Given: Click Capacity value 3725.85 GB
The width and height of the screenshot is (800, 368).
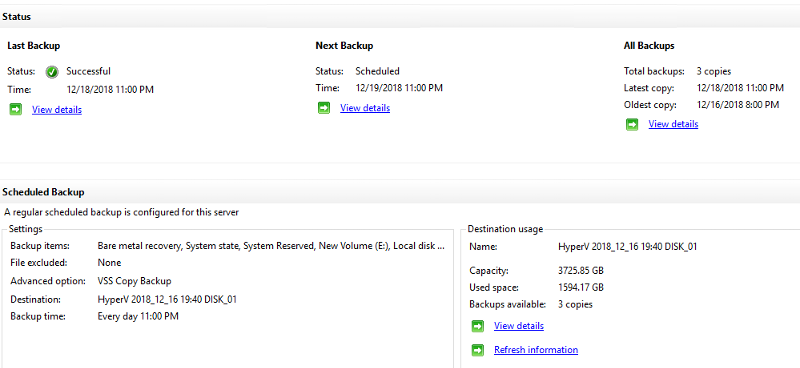Looking at the screenshot, I should (581, 271).
